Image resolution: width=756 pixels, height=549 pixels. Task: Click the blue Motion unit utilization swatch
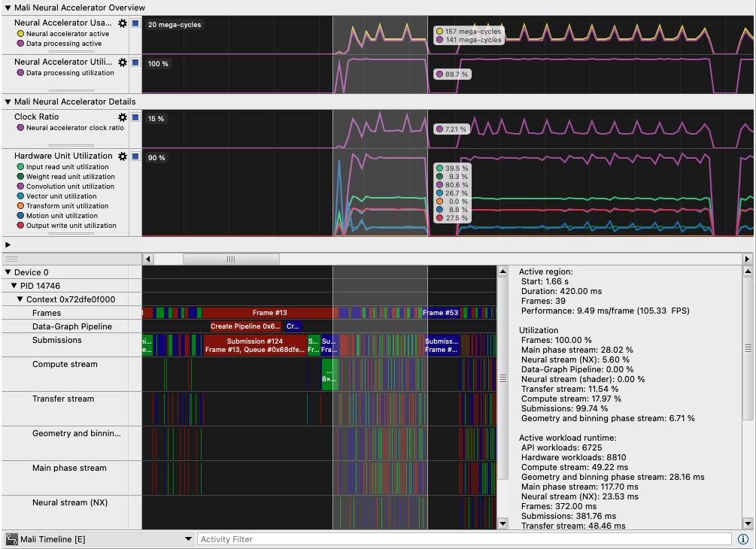[x=20, y=215]
